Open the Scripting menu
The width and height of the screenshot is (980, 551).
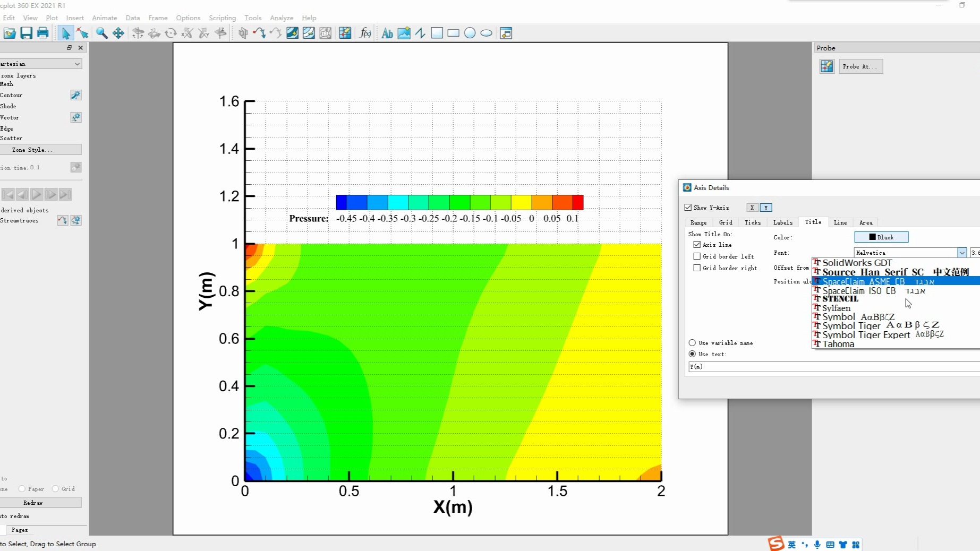coord(222,18)
